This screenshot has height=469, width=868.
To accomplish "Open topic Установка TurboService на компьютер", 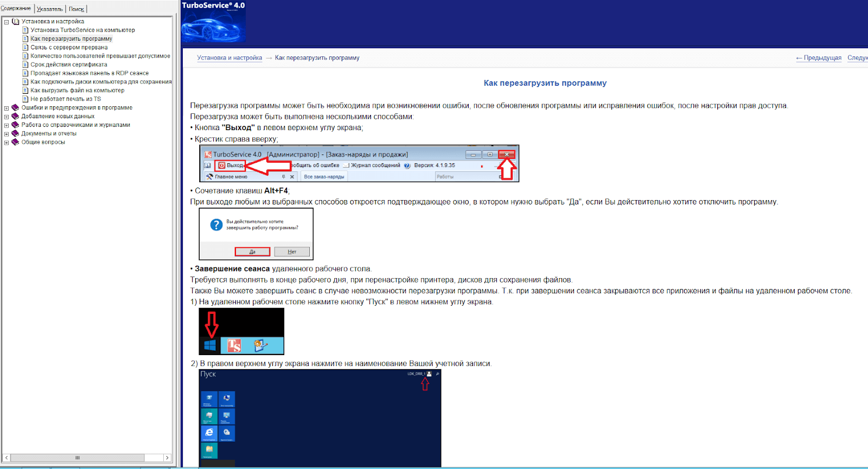I will tap(82, 30).
